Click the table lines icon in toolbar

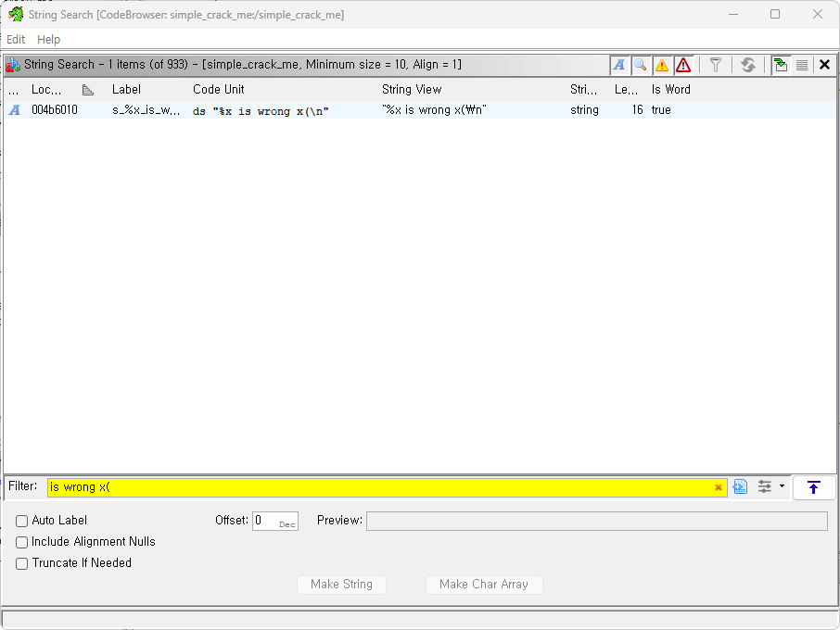[802, 65]
